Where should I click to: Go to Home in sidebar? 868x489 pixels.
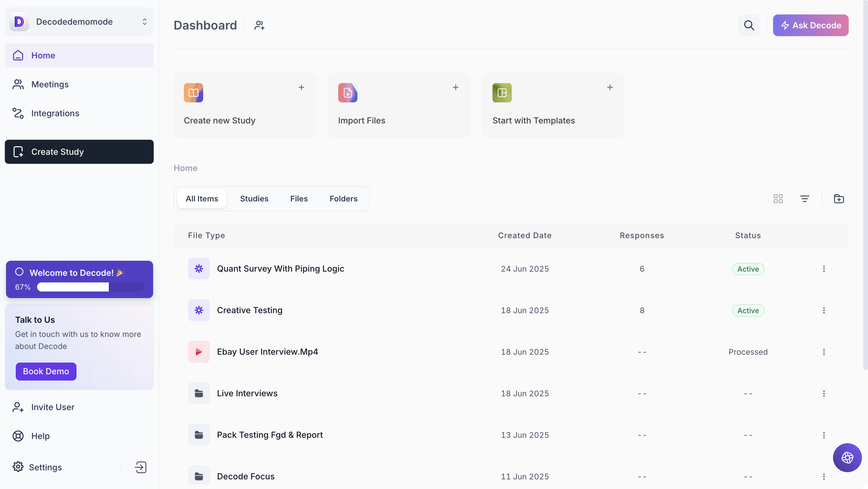tap(79, 55)
